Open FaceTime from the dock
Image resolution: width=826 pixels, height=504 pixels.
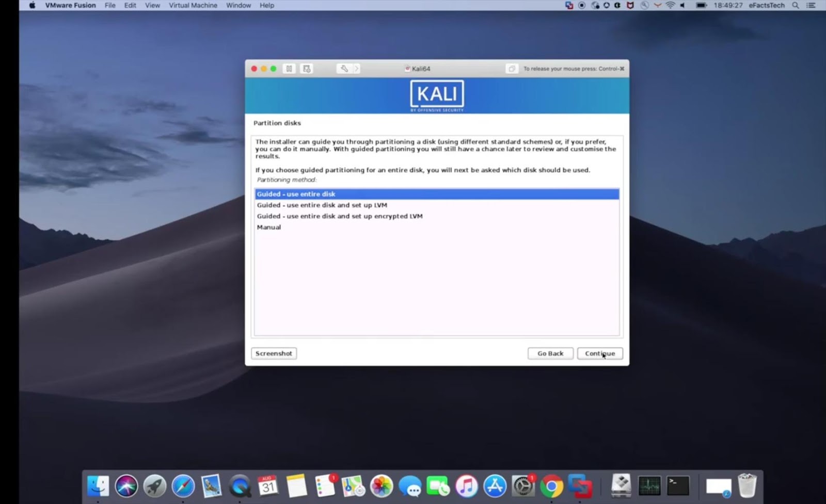coord(438,486)
